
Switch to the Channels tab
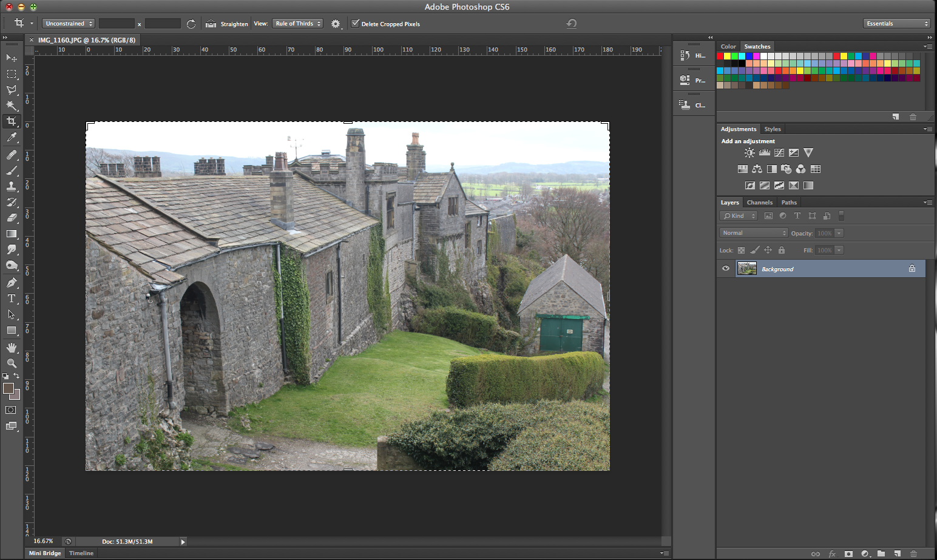pos(759,203)
